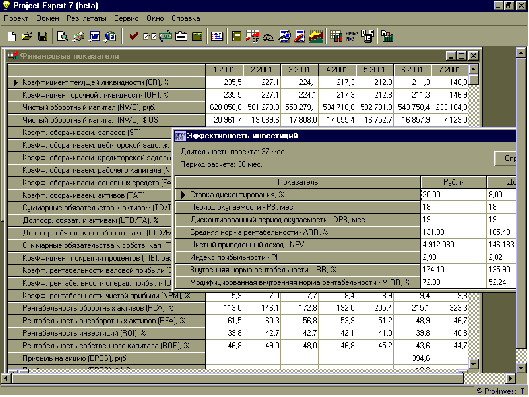Open print preview with the magnifier-page icon

pyautogui.click(x=62, y=36)
